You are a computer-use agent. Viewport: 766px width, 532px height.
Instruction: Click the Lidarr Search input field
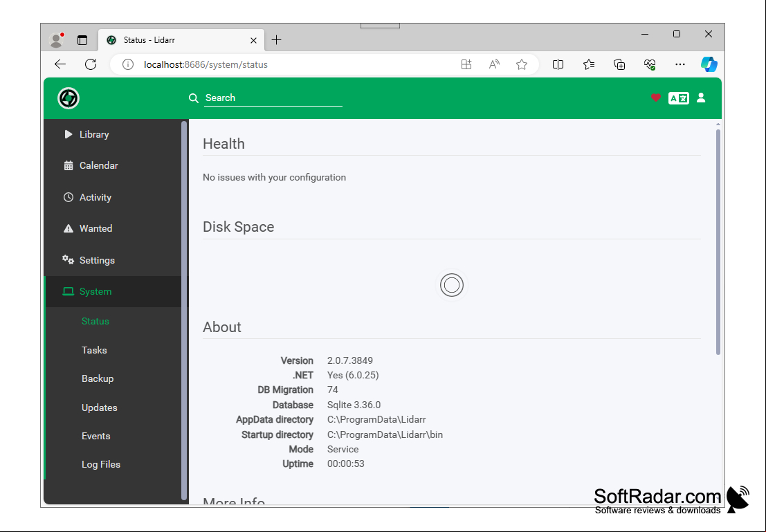(x=273, y=98)
